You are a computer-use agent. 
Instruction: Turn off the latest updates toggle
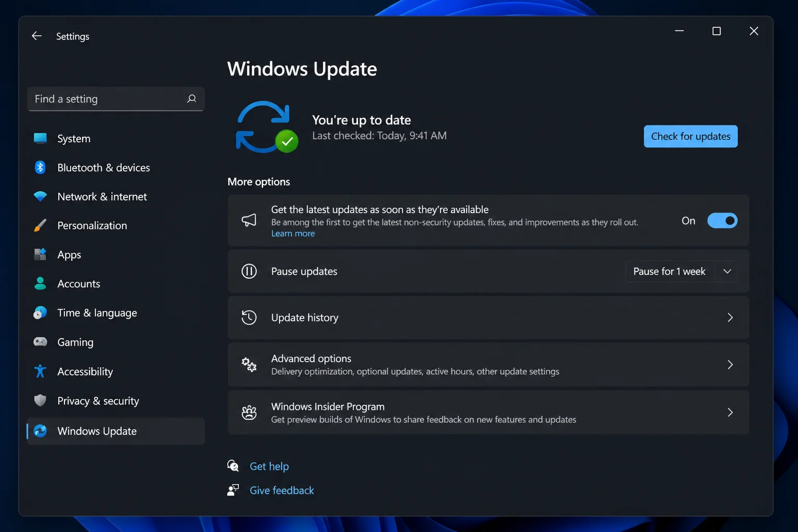pyautogui.click(x=722, y=221)
